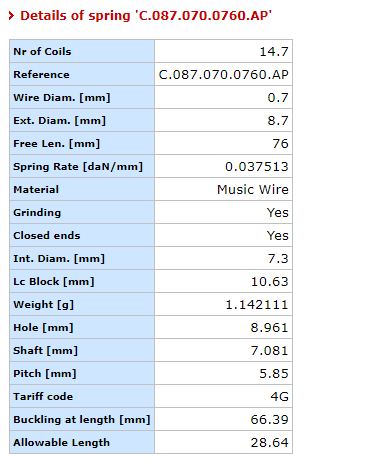
Task: Click the 'Allowable Length' label
Action: [x=61, y=443]
